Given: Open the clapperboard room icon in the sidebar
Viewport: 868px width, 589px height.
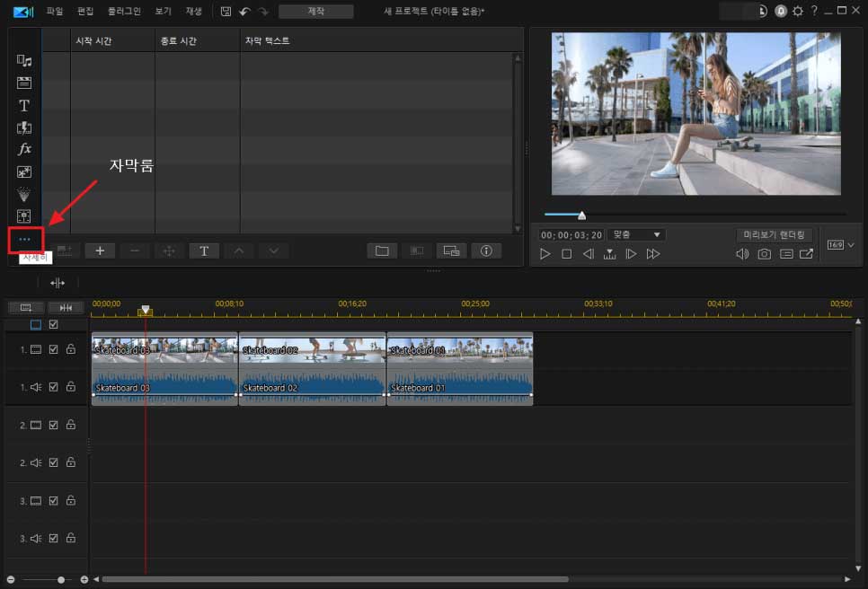Looking at the screenshot, I should pos(23,83).
